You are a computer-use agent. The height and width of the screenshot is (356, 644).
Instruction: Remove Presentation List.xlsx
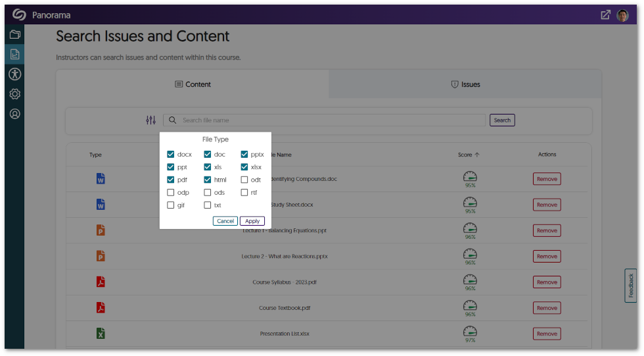point(547,334)
